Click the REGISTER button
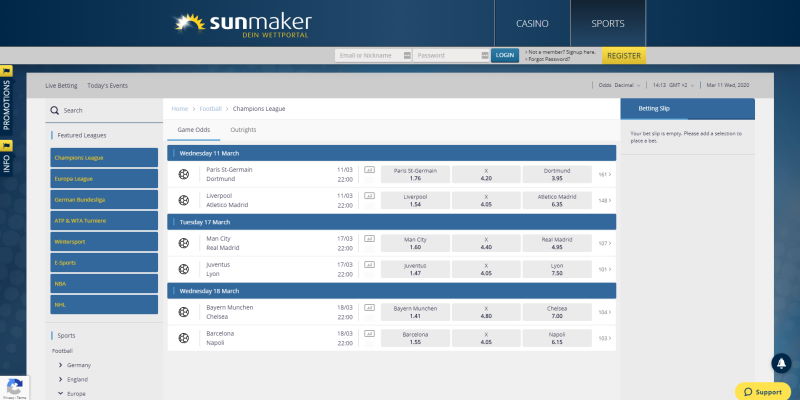This screenshot has height=400, width=800. (623, 56)
